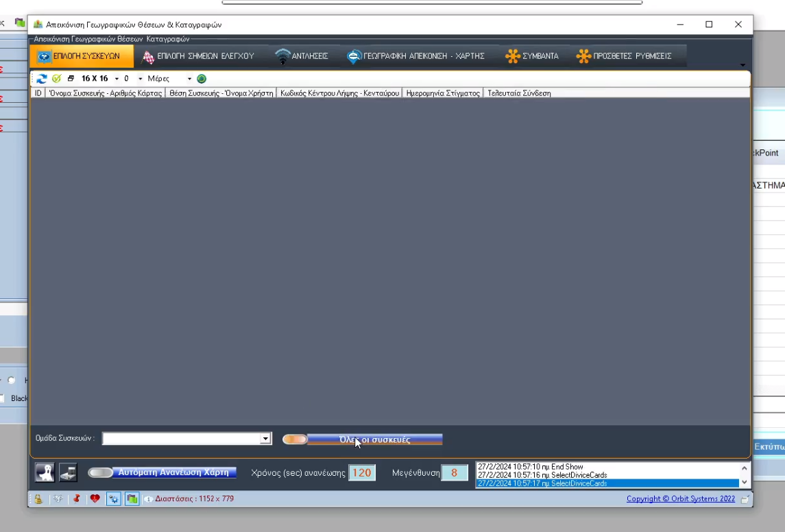Toggle the Όλες οι συσκευές switch
This screenshot has height=532, width=785.
click(x=295, y=439)
